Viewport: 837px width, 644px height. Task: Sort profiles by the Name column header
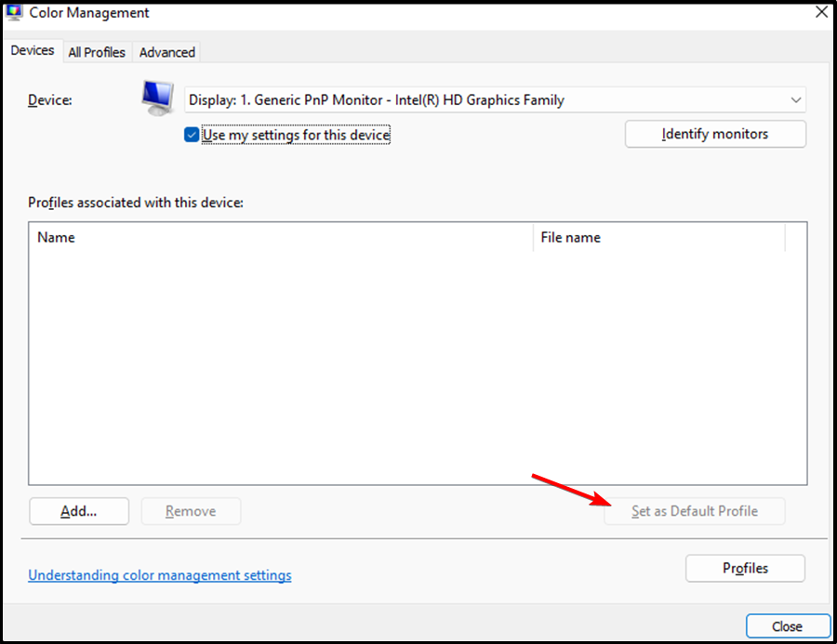(x=56, y=237)
